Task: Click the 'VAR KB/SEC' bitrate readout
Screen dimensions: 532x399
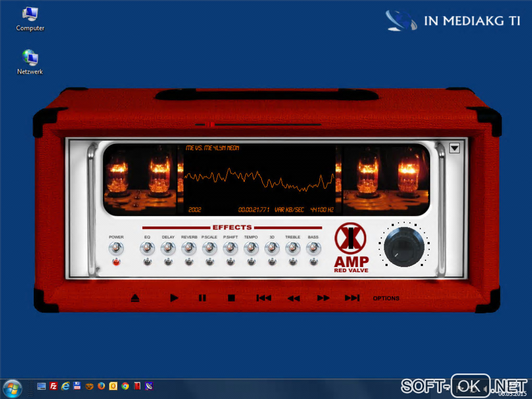Action: coord(289,210)
